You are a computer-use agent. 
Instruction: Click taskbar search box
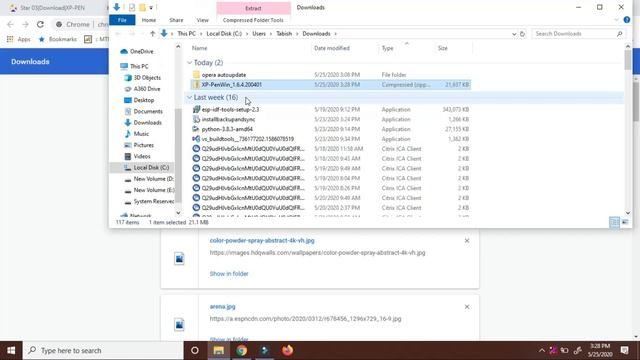103,350
